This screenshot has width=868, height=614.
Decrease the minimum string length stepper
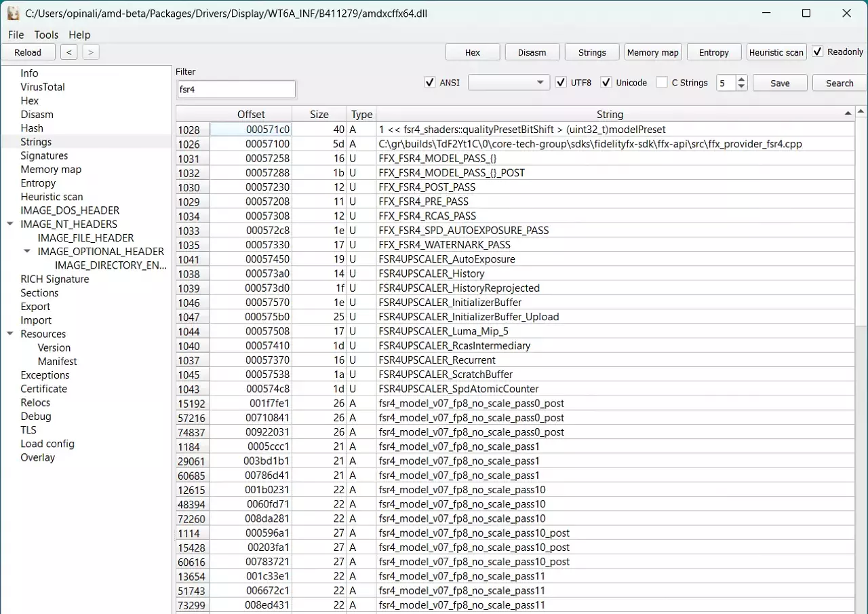tap(741, 87)
